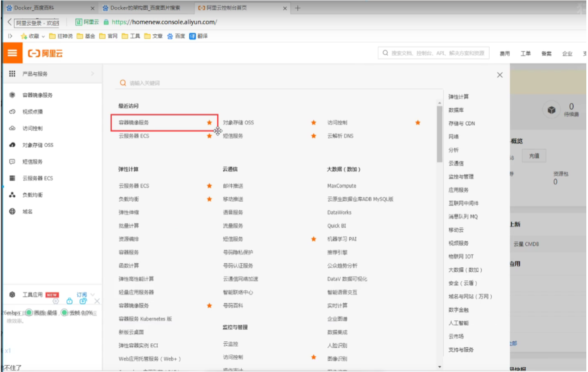
Task: Click the 域名 globe icon in the left sidebar
Action: (12, 211)
